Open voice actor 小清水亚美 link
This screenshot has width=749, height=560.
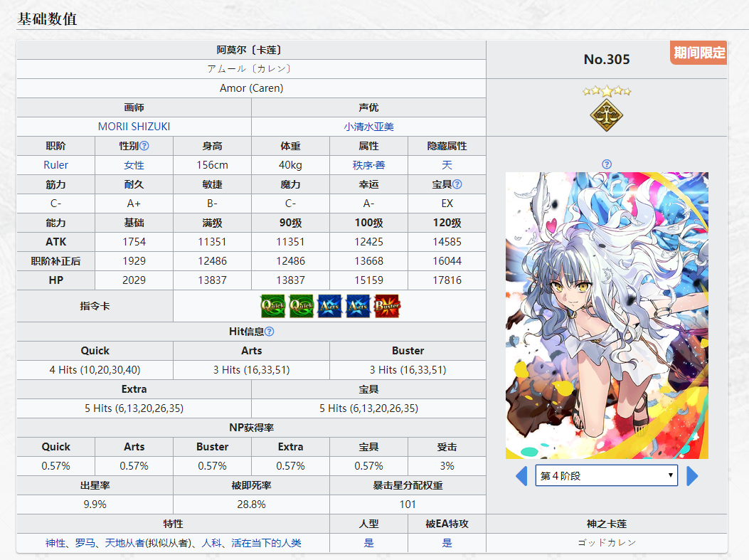pos(368,127)
